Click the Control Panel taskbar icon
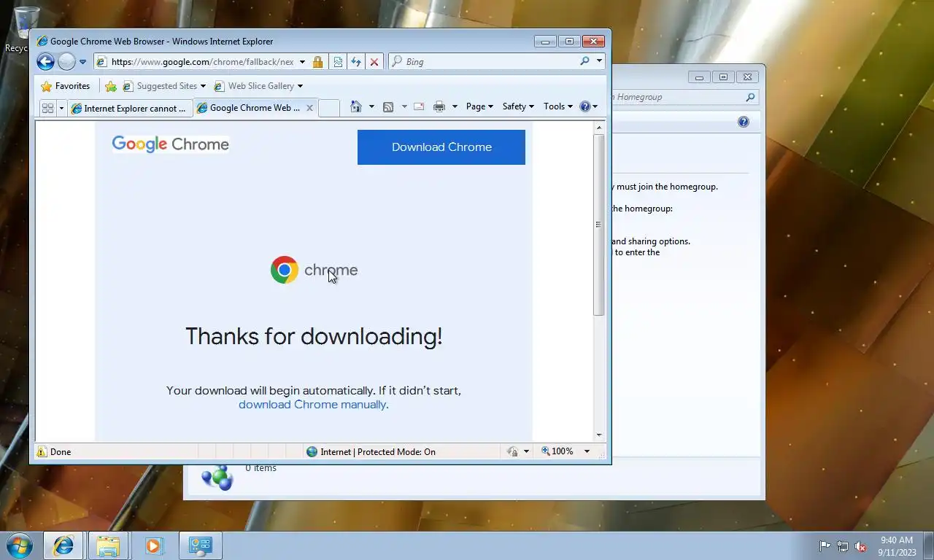 [200, 545]
